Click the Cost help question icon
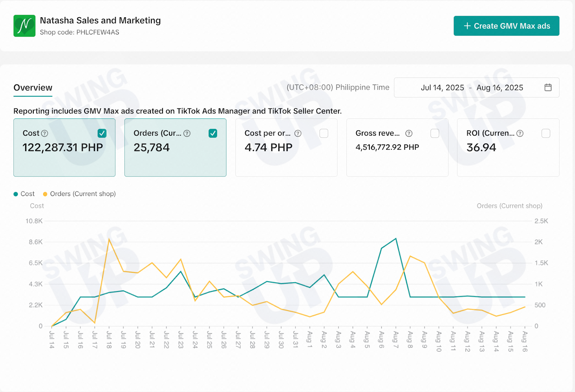Viewport: 575px width, 392px height. (45, 134)
